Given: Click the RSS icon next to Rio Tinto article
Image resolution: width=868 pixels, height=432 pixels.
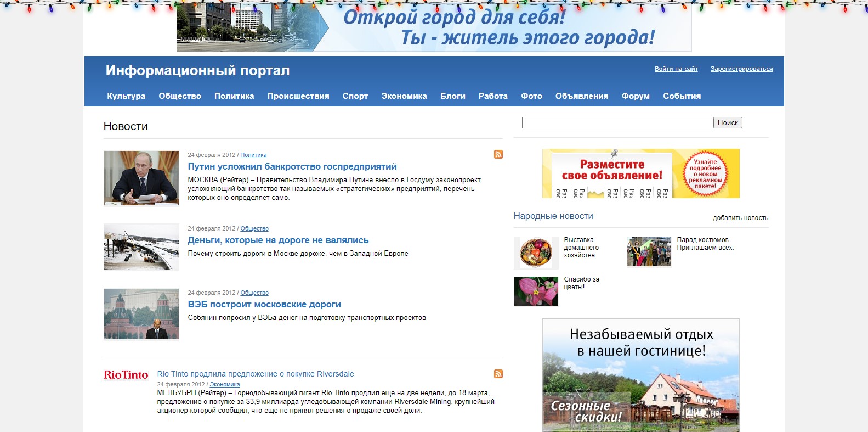Looking at the screenshot, I should (x=498, y=374).
